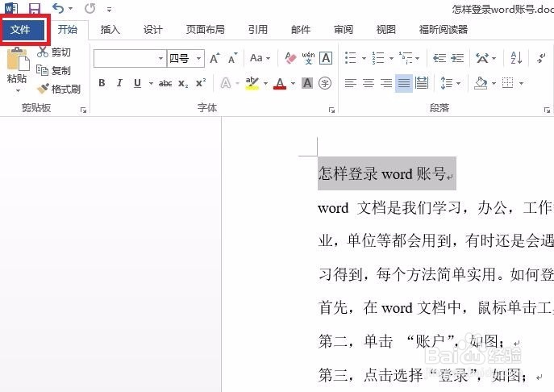Image resolution: width=554 pixels, height=392 pixels.
Task: Open the 设计 ribbon tab
Action: pyautogui.click(x=153, y=30)
